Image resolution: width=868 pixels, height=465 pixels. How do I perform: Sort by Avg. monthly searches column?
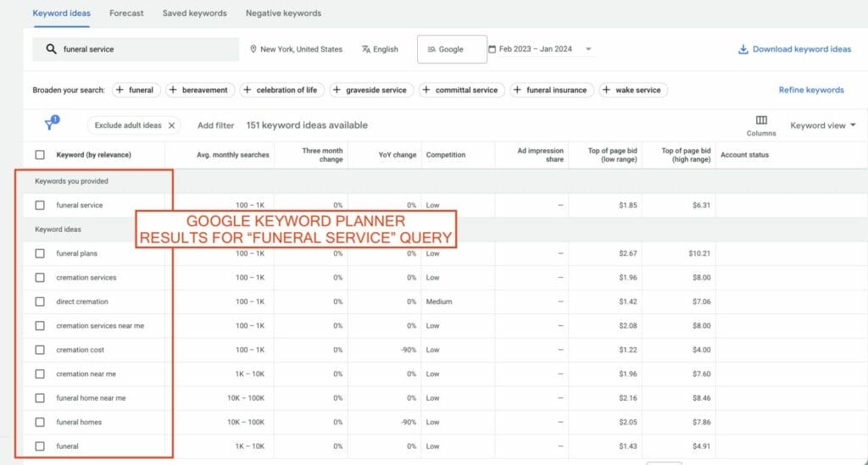233,155
